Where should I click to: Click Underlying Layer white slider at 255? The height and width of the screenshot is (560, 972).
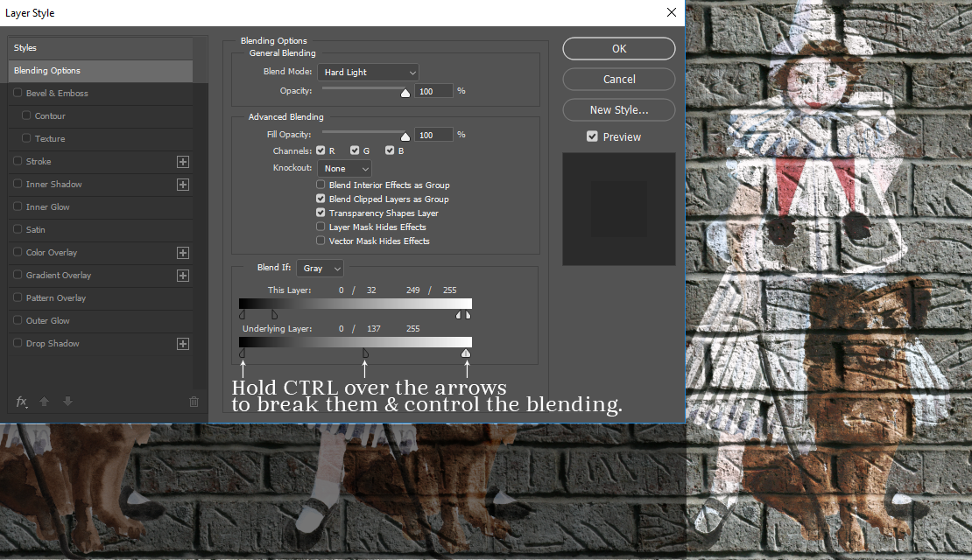coord(466,353)
